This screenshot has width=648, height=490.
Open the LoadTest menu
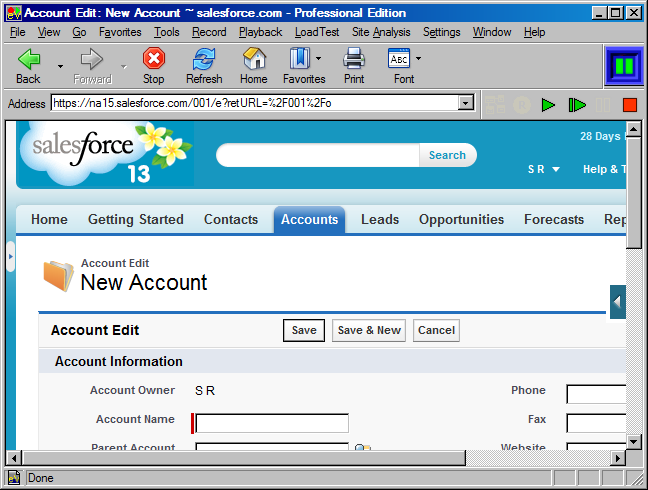tap(317, 32)
